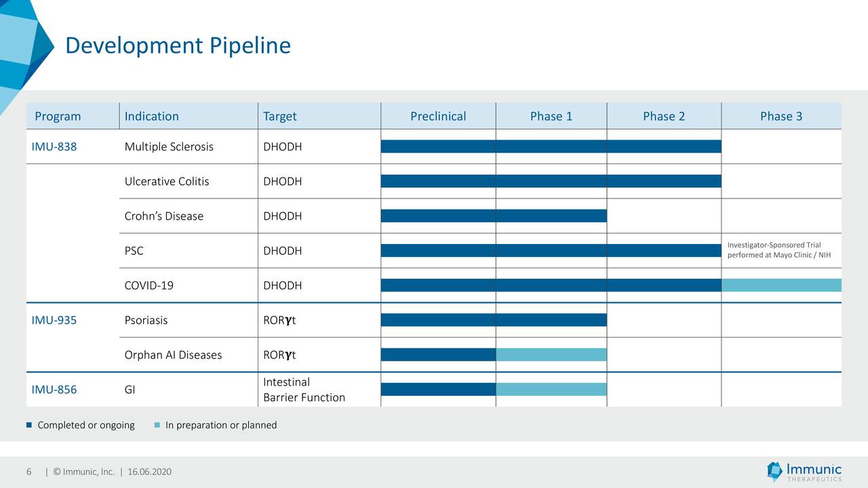This screenshot has width=868, height=488.
Task: Click the 'Phase 3' column header
Action: pyautogui.click(x=781, y=116)
